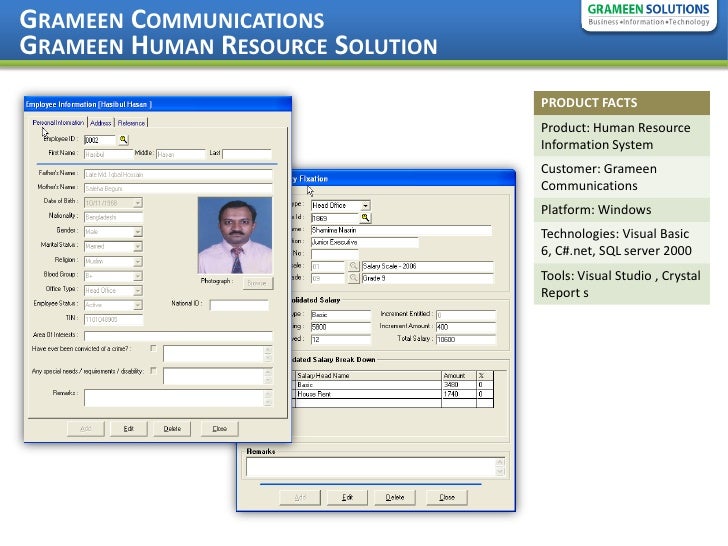The image size is (728, 546).
Task: Click the disabled Add button in Employee Information
Action: 85,429
